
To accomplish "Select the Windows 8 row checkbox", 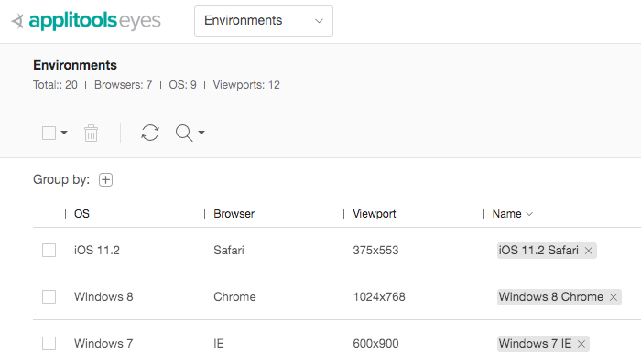I will point(49,296).
